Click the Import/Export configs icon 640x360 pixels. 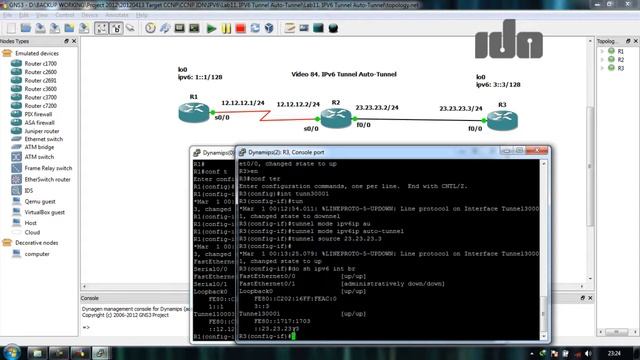(165, 28)
